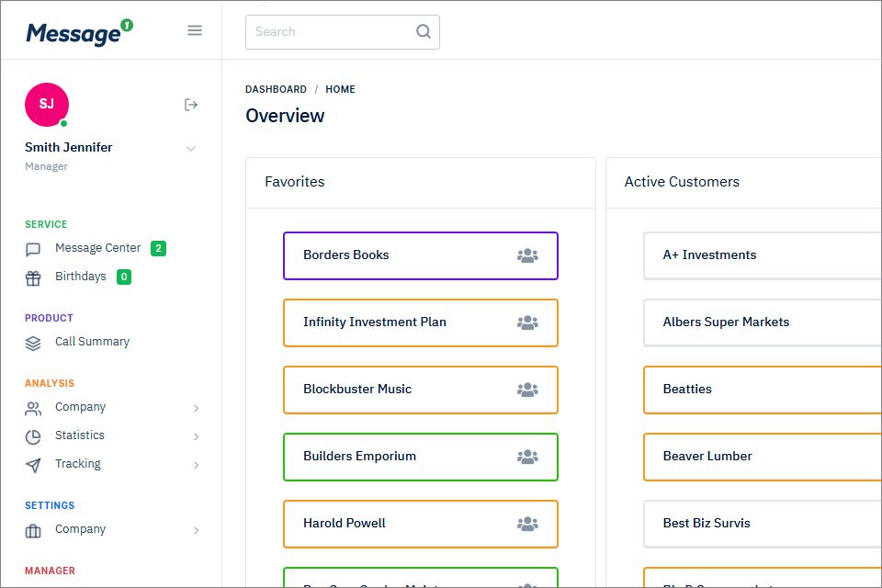
Task: Click the group icon on Harold Powell
Action: [x=527, y=524]
